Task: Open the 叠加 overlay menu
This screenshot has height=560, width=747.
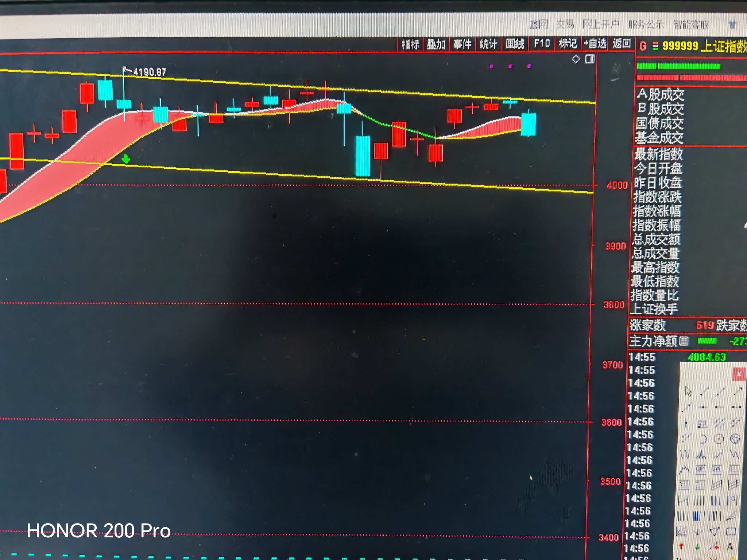Action: coord(436,44)
